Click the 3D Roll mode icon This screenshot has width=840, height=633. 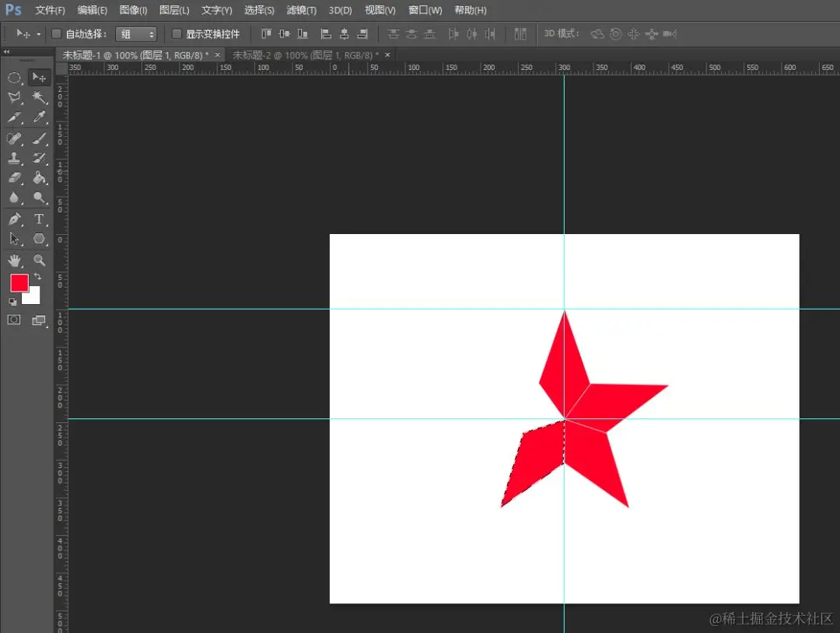click(x=616, y=34)
